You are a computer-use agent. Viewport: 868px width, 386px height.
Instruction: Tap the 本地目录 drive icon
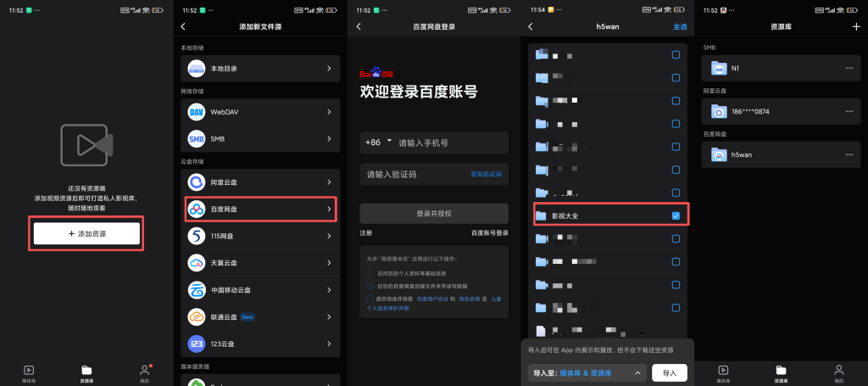click(x=197, y=69)
